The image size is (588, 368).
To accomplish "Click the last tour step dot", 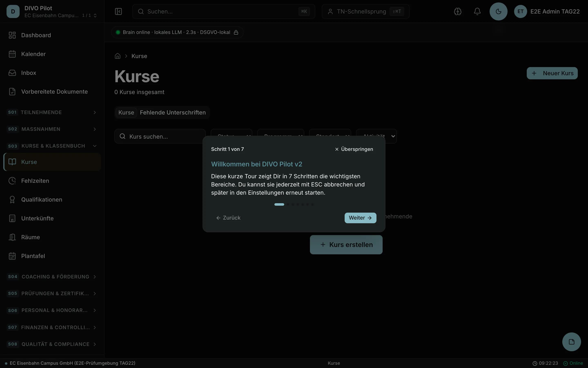I will 312,204.
